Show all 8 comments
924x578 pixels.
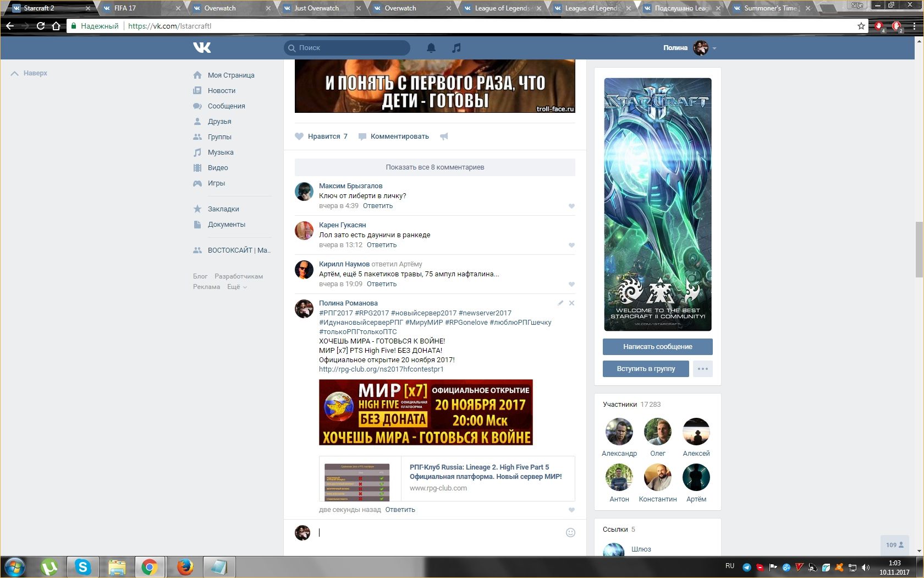tap(435, 167)
